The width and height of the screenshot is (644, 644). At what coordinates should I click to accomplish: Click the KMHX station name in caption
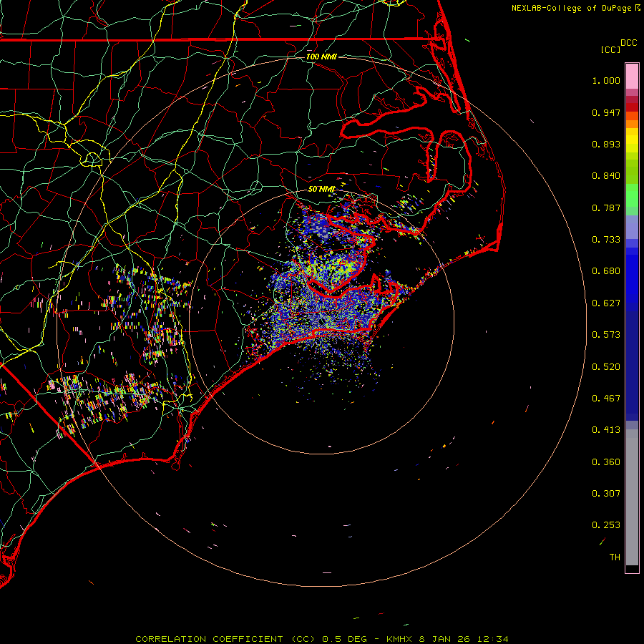pyautogui.click(x=401, y=638)
